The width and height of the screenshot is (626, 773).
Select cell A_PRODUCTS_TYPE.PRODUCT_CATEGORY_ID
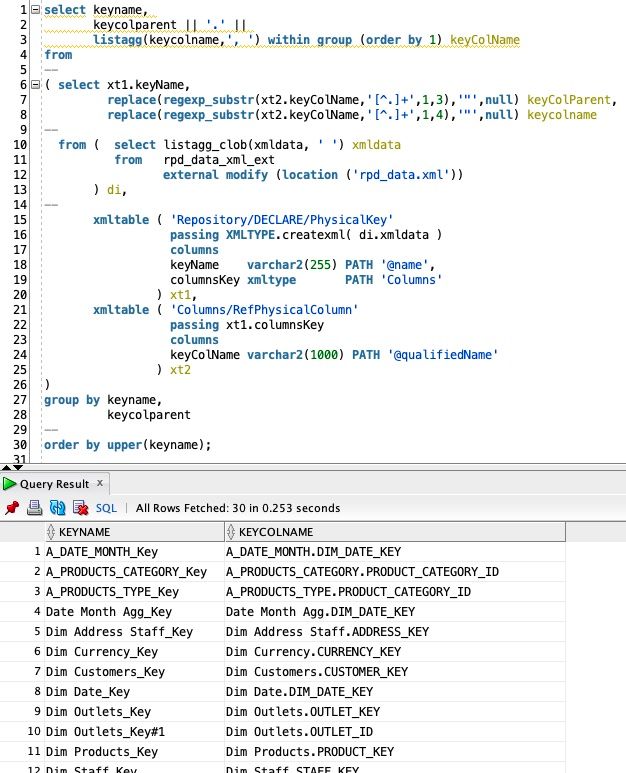pos(395,592)
